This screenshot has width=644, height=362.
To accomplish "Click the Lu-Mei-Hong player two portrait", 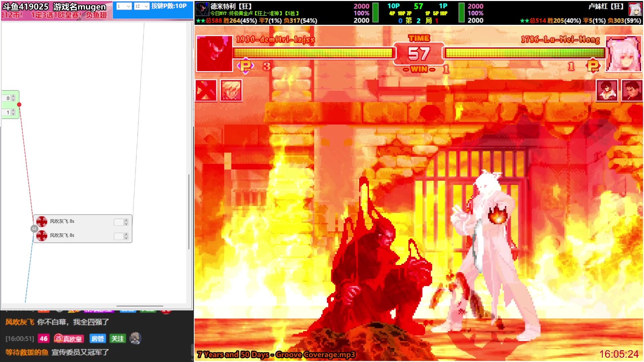I will coord(623,54).
